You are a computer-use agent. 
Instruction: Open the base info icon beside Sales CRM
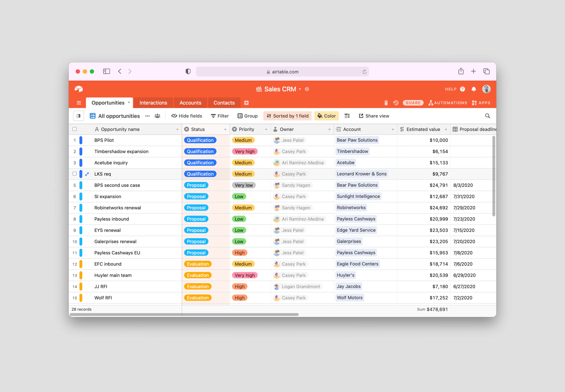click(x=307, y=89)
